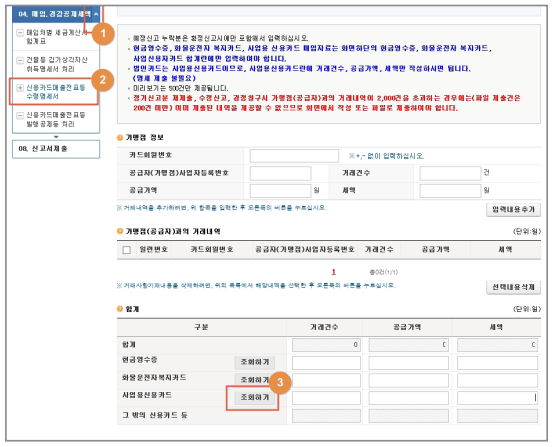
Task: Click the 공급자(가맹점)사업자등록번호 column header
Action: pos(305,249)
